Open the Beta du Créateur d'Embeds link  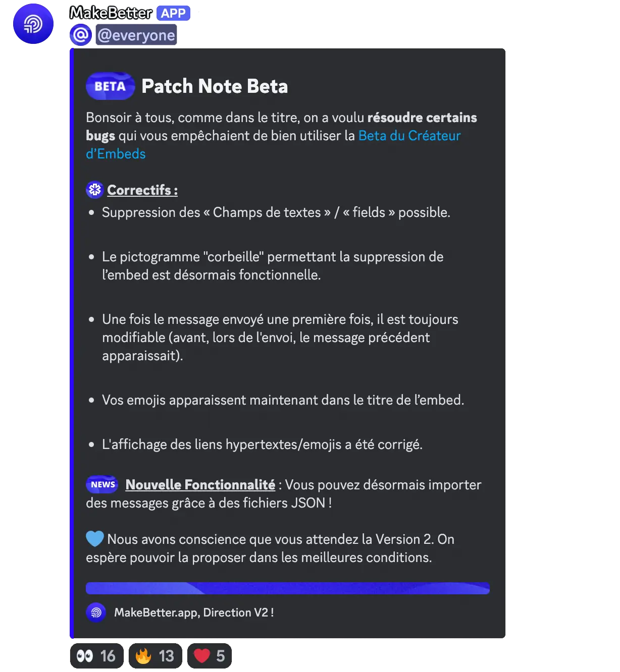coord(273,145)
